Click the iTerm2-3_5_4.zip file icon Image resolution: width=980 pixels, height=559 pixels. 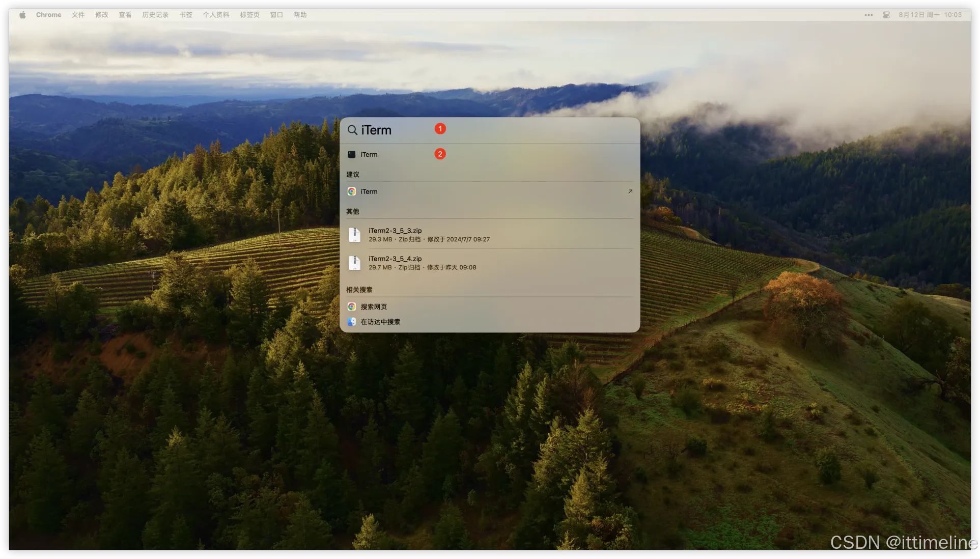355,263
